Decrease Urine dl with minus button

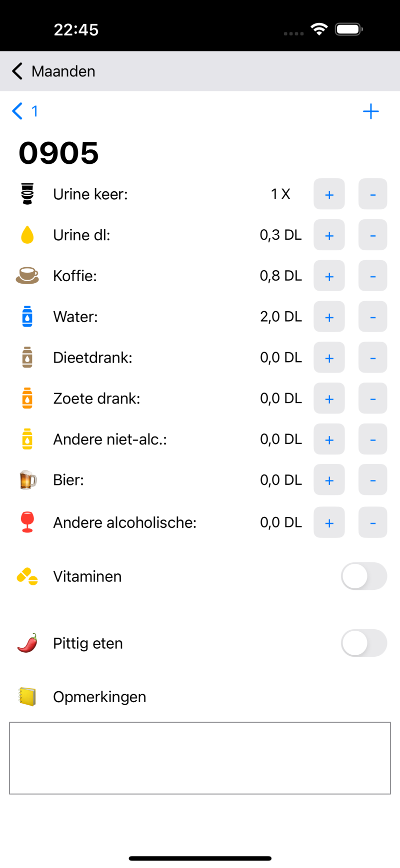point(372,235)
